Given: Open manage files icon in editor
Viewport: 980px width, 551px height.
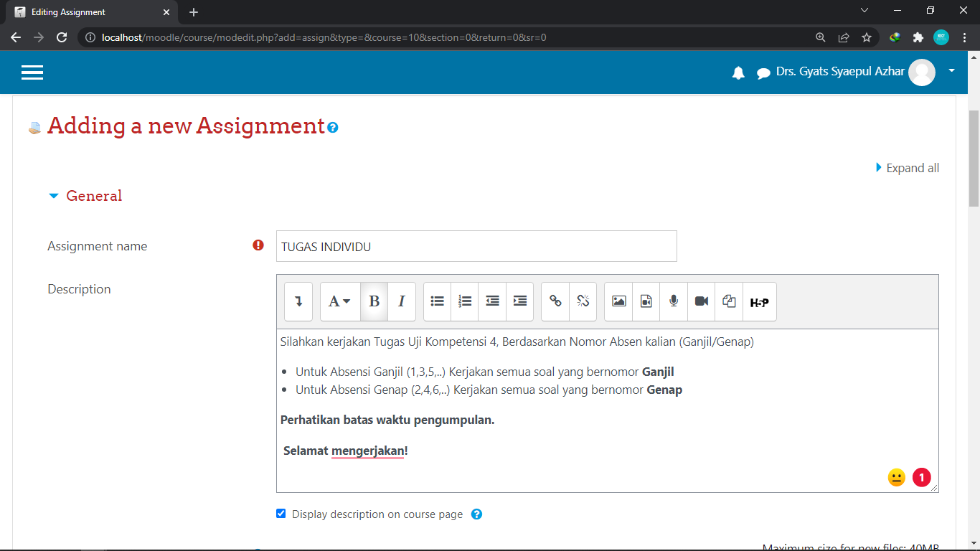Looking at the screenshot, I should click(x=729, y=301).
